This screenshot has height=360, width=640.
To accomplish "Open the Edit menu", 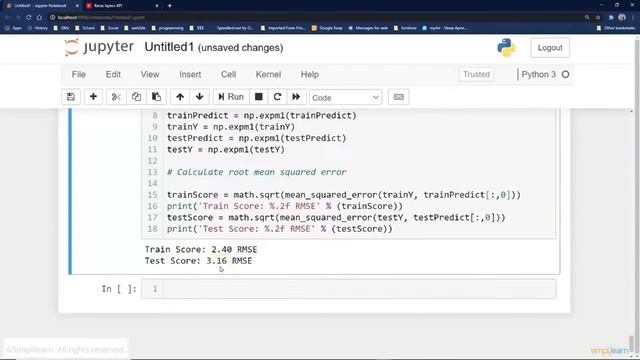I will pyautogui.click(x=113, y=74).
